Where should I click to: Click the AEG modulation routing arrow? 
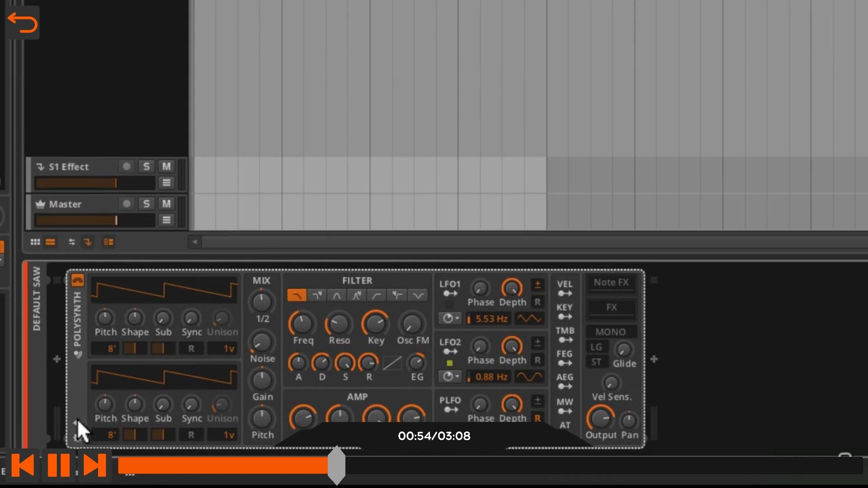(x=565, y=386)
